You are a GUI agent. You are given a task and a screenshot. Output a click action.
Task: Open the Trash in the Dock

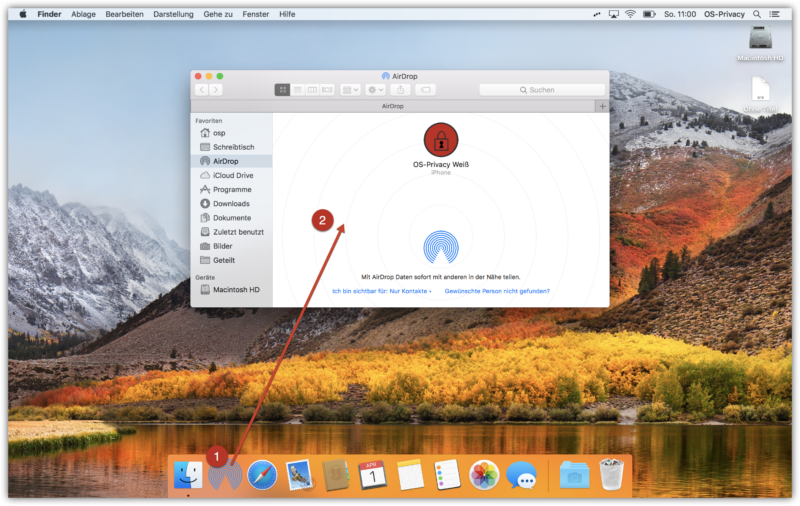pos(611,474)
